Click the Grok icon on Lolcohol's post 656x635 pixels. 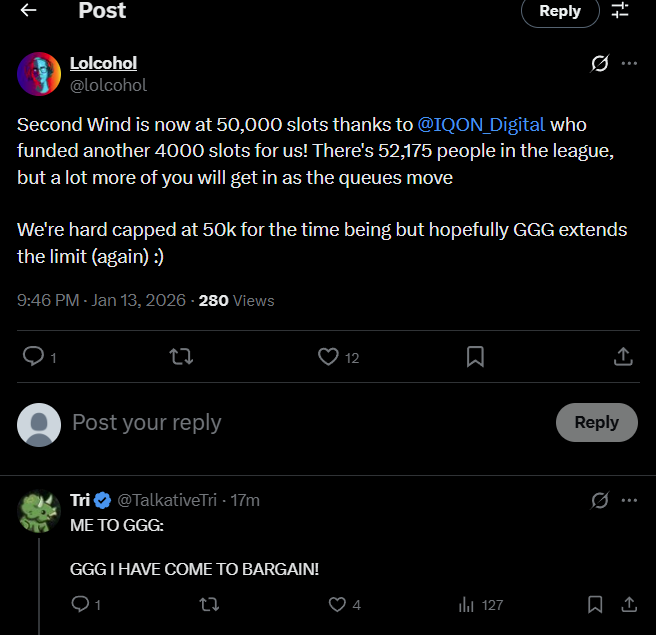coord(599,63)
